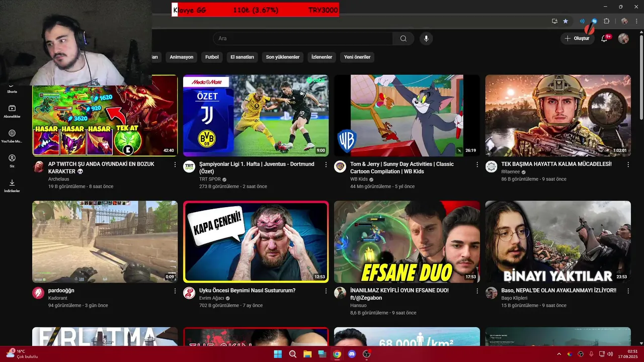
Task: Select the İzlenenler filter chip
Action: click(x=321, y=57)
